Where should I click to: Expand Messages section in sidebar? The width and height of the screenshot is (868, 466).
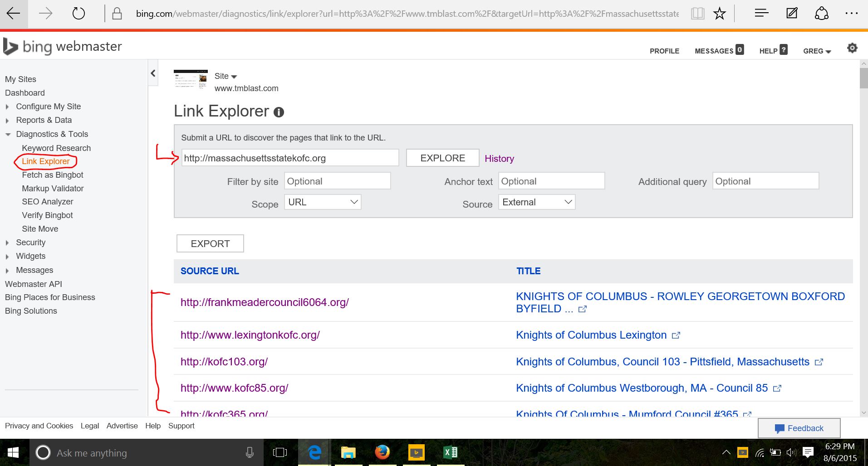point(7,271)
